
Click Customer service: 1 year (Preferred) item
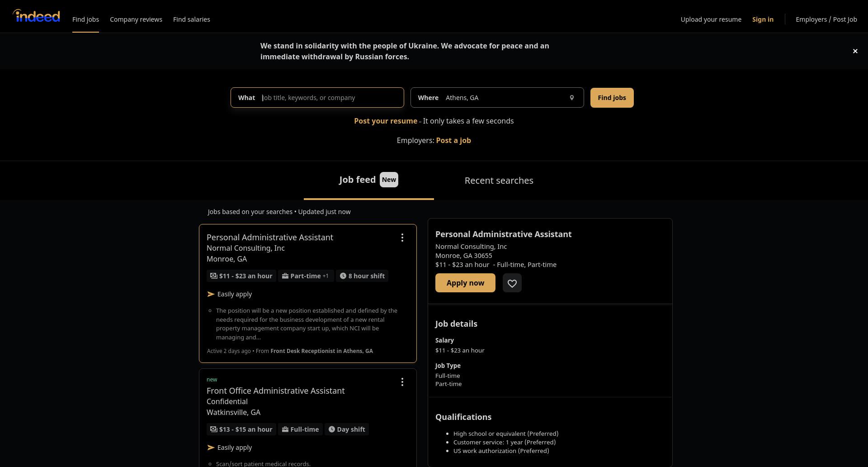[x=505, y=443]
